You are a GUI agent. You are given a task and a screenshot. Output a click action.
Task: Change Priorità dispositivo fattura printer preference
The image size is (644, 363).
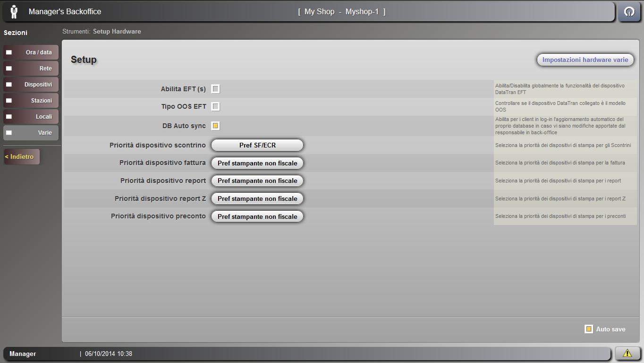tap(257, 163)
